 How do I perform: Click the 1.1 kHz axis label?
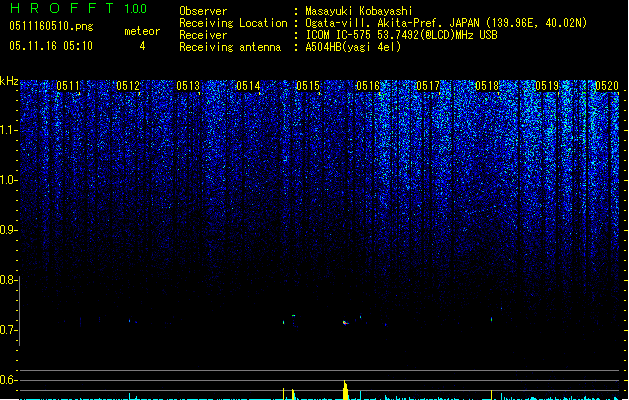point(8,130)
